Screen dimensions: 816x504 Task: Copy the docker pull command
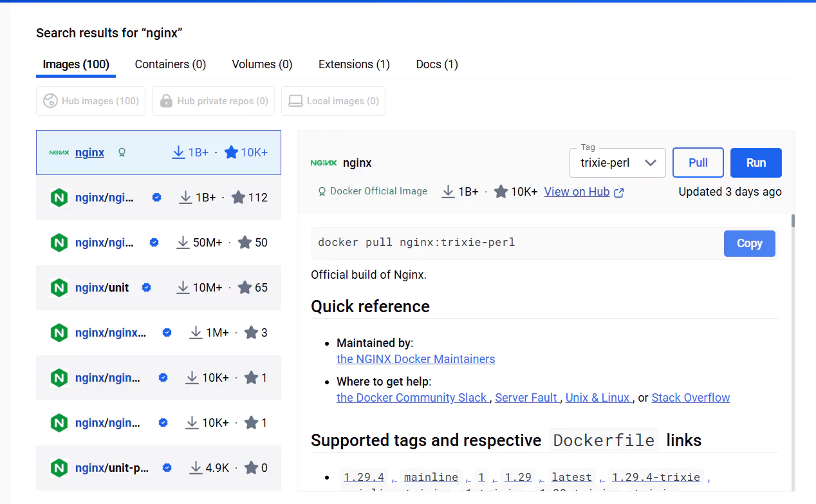point(749,243)
